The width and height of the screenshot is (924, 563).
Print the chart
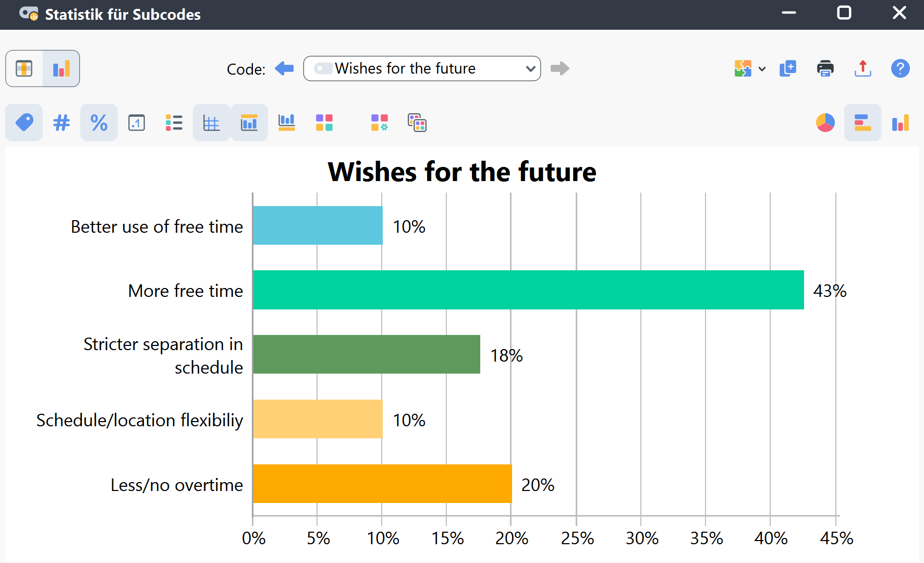(x=825, y=68)
